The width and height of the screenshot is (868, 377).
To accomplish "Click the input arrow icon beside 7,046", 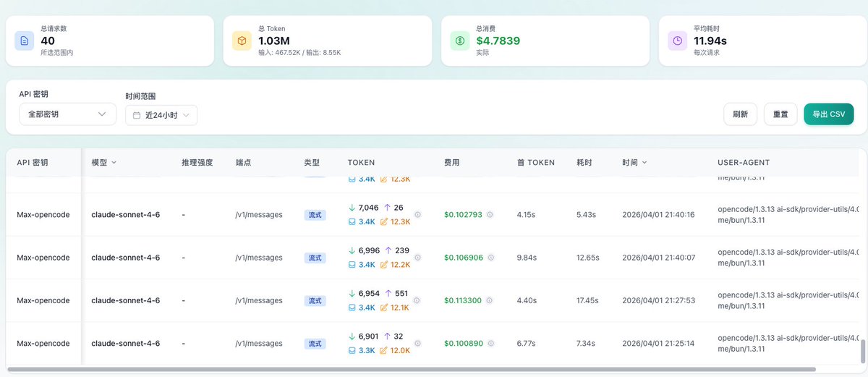I will coord(352,208).
